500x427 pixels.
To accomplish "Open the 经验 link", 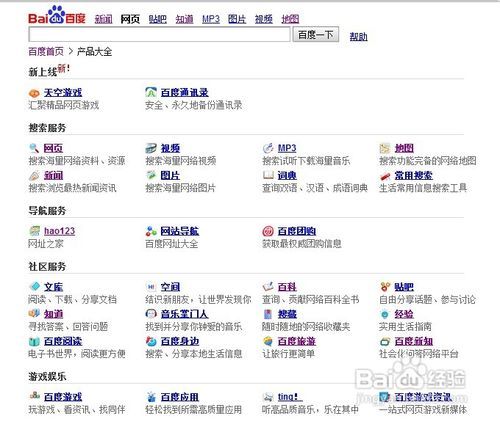I will tap(404, 314).
